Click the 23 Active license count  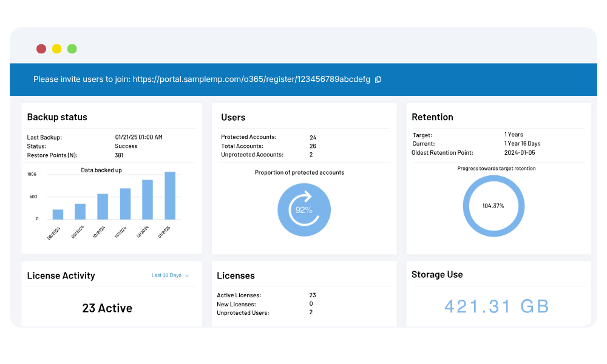tap(107, 308)
